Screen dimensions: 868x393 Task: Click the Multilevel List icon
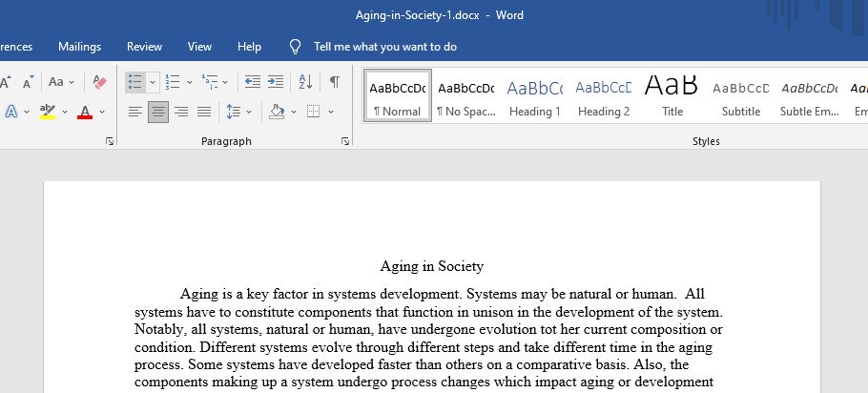210,82
